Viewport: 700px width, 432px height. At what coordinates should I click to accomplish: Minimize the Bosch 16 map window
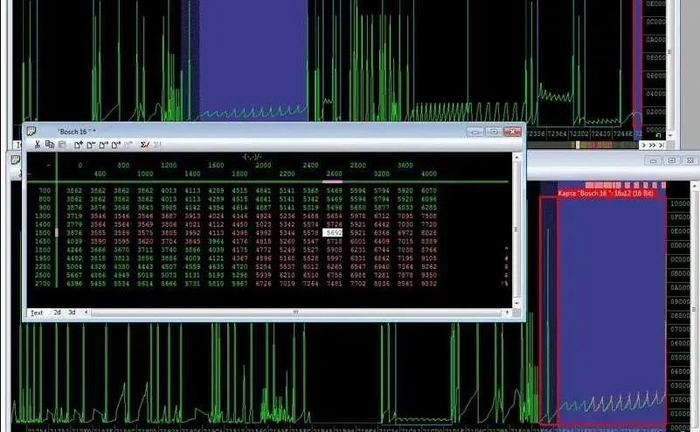475,132
